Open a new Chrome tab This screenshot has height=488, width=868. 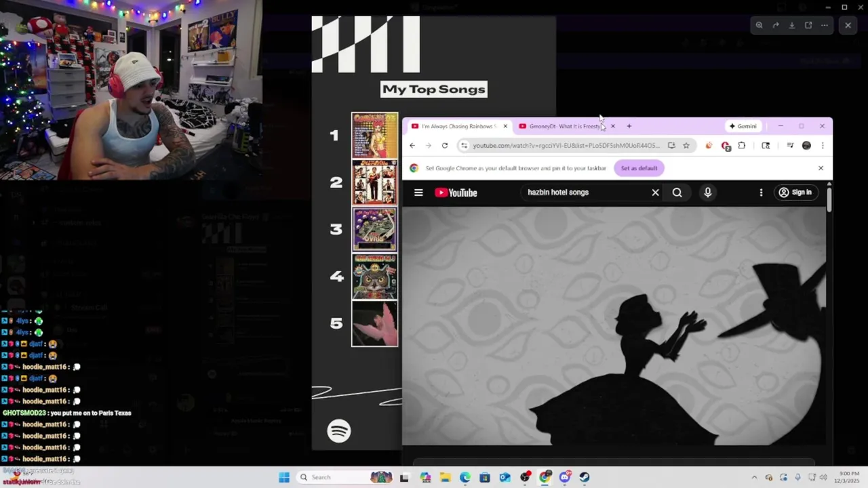(x=629, y=126)
